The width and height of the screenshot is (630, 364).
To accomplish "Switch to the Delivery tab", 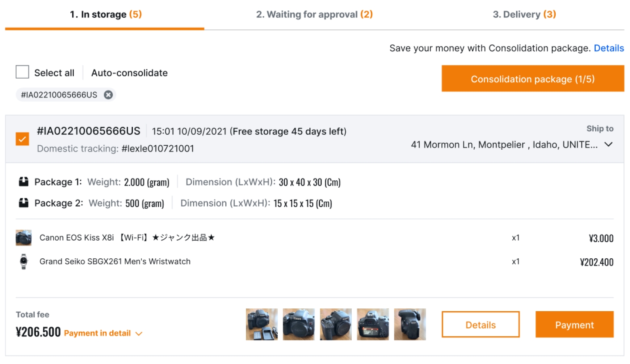I will tap(524, 15).
